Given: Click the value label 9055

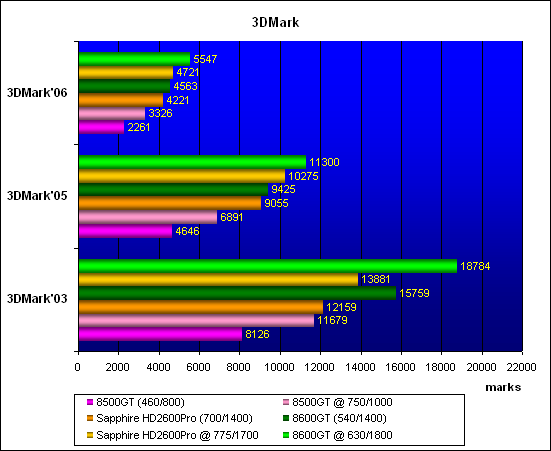Looking at the screenshot, I should pos(276,203).
